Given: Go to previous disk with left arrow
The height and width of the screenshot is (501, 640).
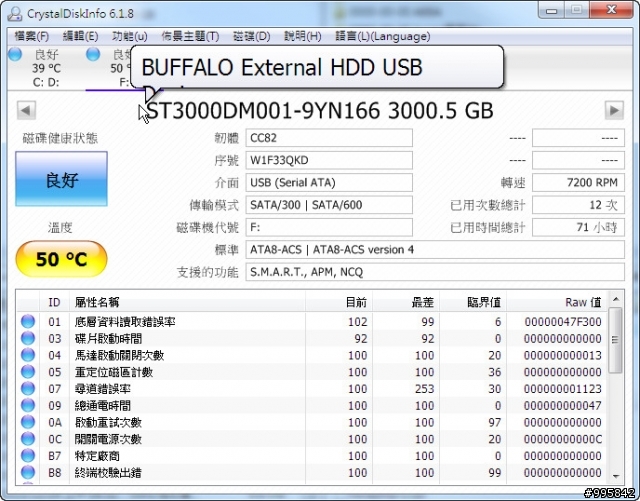Looking at the screenshot, I should [26, 110].
